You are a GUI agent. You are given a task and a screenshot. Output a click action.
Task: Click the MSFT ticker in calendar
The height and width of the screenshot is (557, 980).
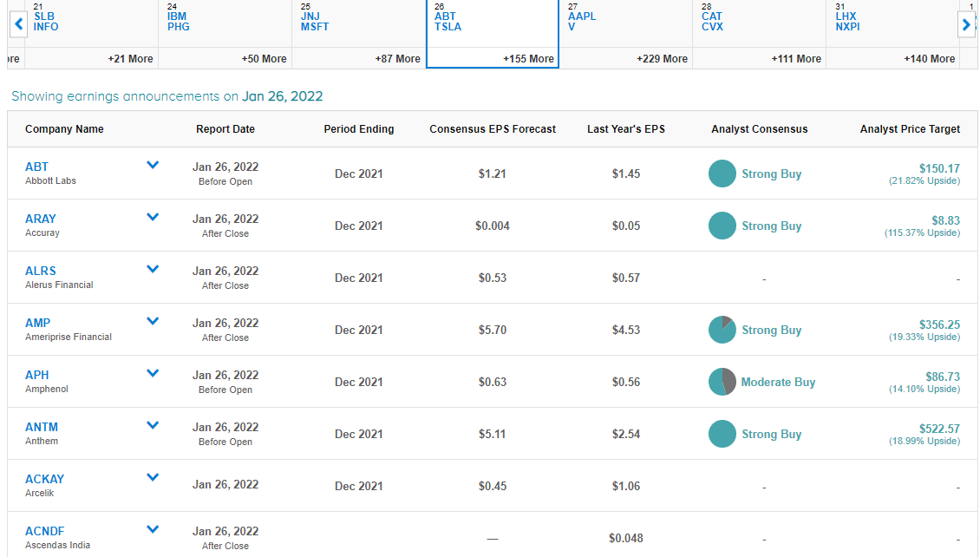click(314, 27)
